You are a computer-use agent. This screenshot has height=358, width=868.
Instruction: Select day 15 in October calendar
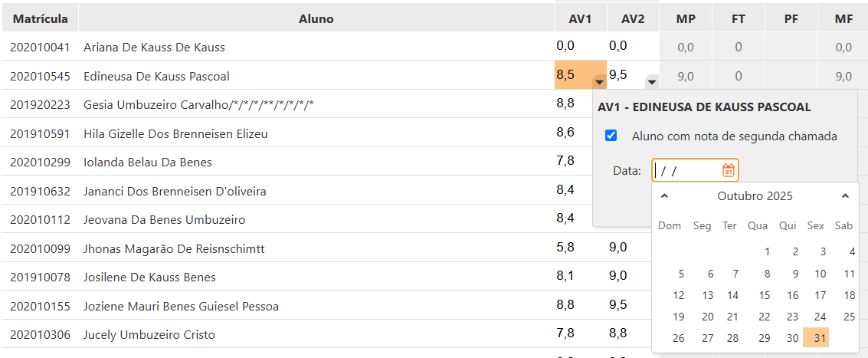coord(765,295)
